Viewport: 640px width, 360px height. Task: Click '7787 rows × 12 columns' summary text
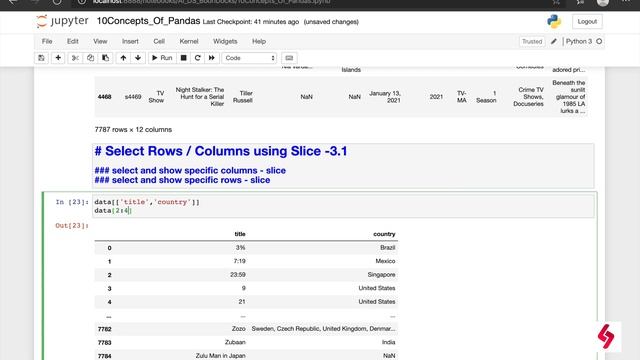click(x=133, y=129)
